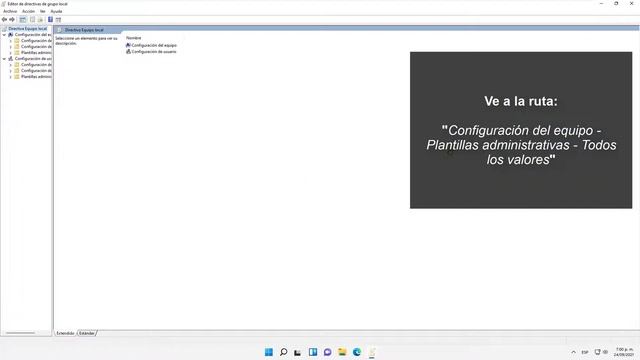Toggle the console tree toolbar icon
640x360 pixels.
(x=23, y=20)
